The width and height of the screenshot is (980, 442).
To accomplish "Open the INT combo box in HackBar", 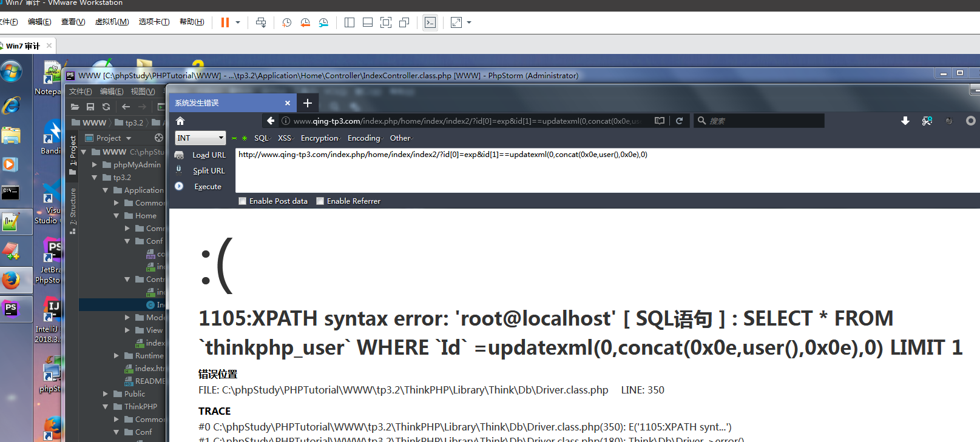I will click(x=200, y=138).
